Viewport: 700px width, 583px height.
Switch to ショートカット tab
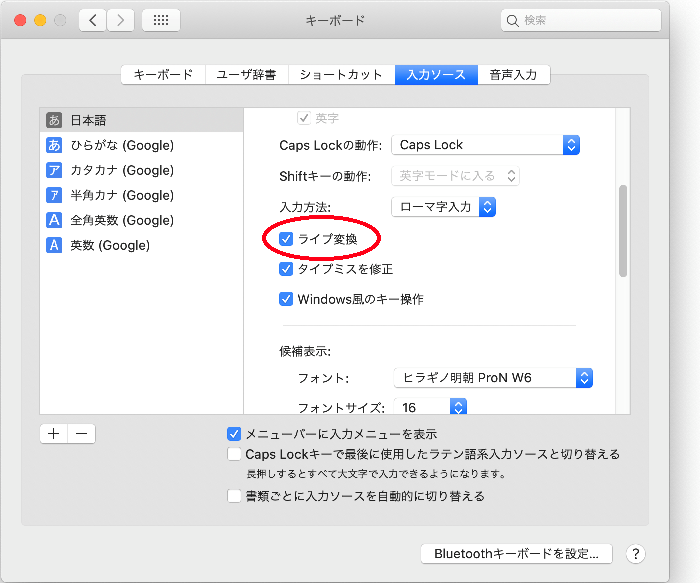tap(341, 74)
